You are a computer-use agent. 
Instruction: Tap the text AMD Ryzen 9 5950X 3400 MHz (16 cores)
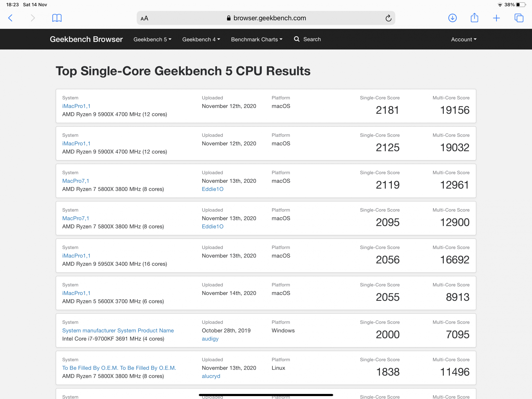115,264
